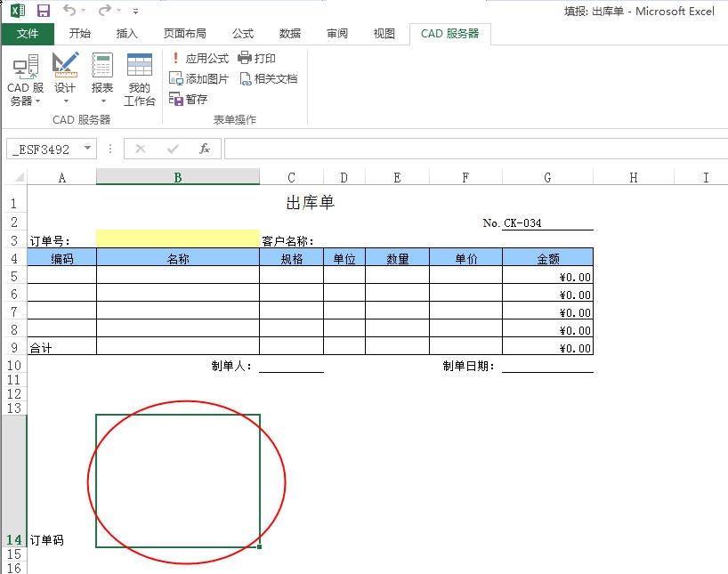This screenshot has width=728, height=574.
Task: Open 相关文档 related documents
Action: 269,78
